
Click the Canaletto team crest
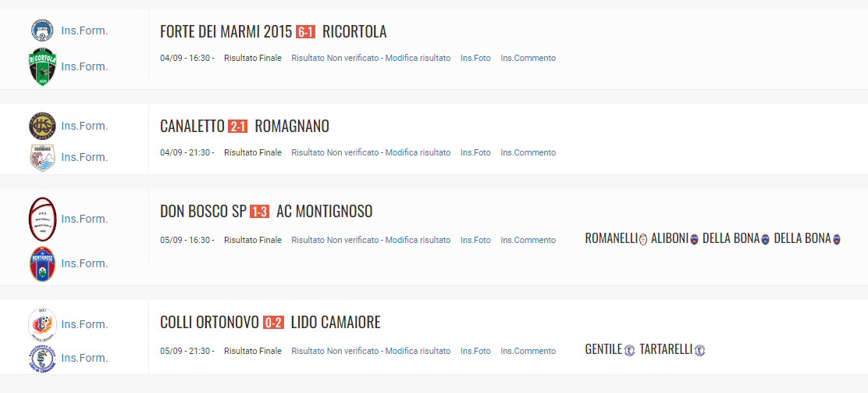43,126
